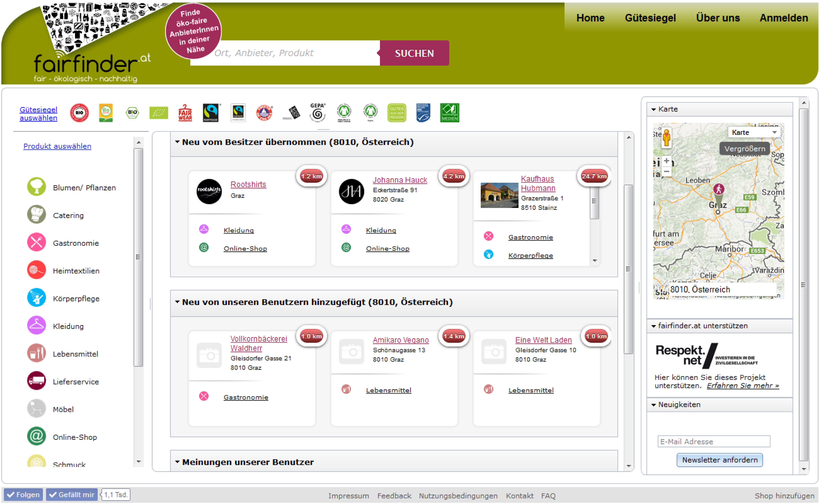Toggle the Folgen follow button
819x504 pixels.
[x=23, y=495]
